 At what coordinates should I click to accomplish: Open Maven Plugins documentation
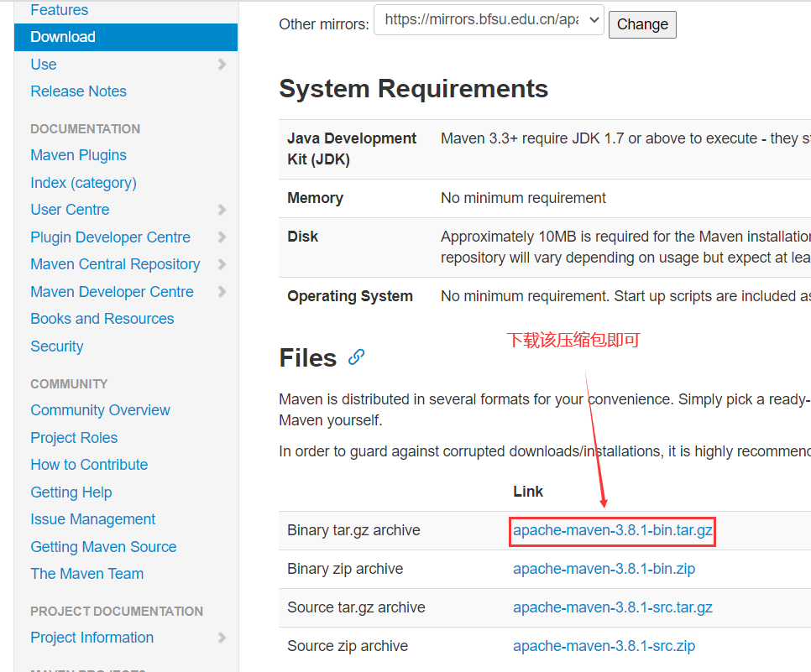coord(79,155)
